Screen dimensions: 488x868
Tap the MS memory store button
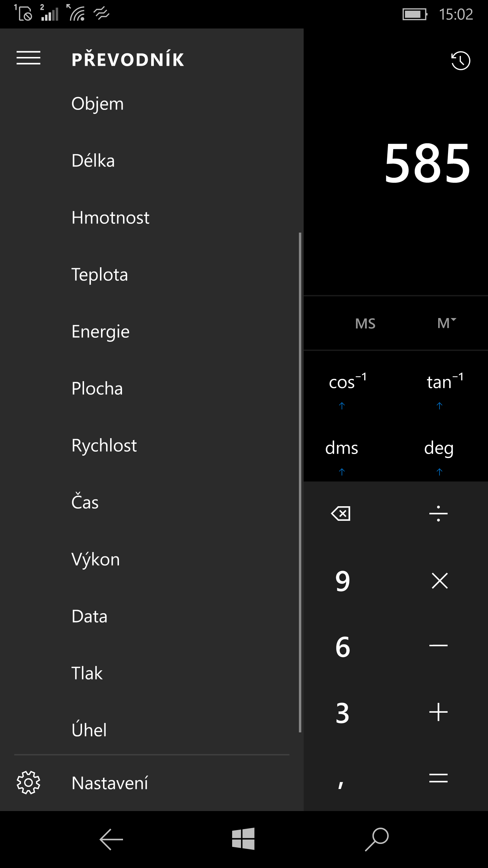365,323
